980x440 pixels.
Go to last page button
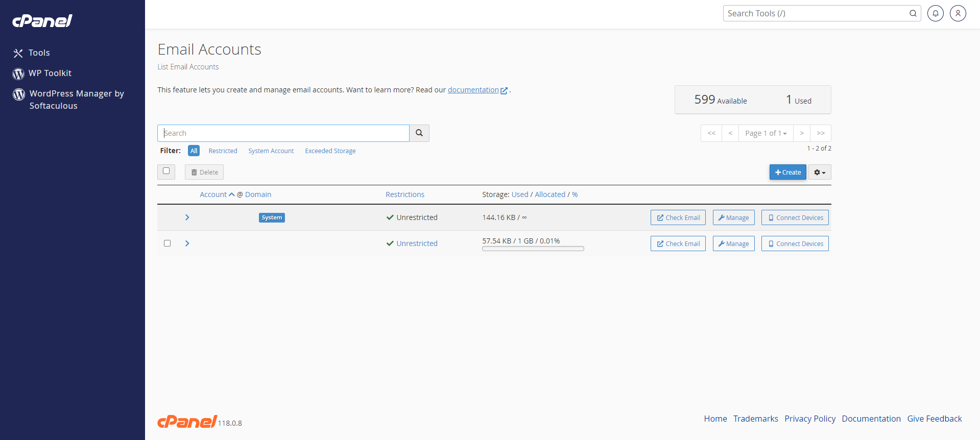[821, 133]
